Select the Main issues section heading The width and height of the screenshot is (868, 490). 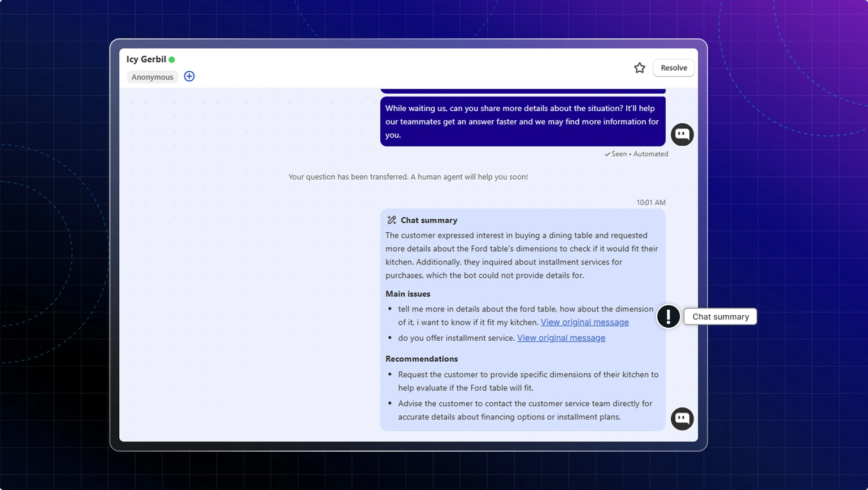[x=407, y=293]
